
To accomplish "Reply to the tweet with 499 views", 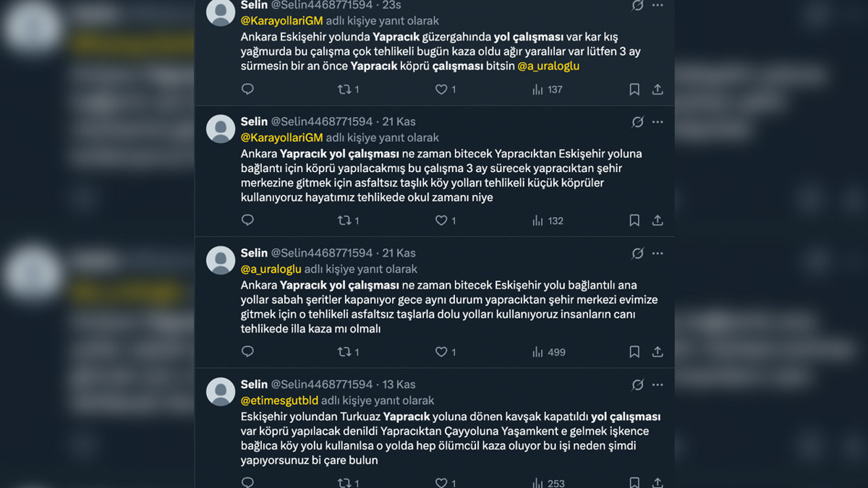I will 247,352.
